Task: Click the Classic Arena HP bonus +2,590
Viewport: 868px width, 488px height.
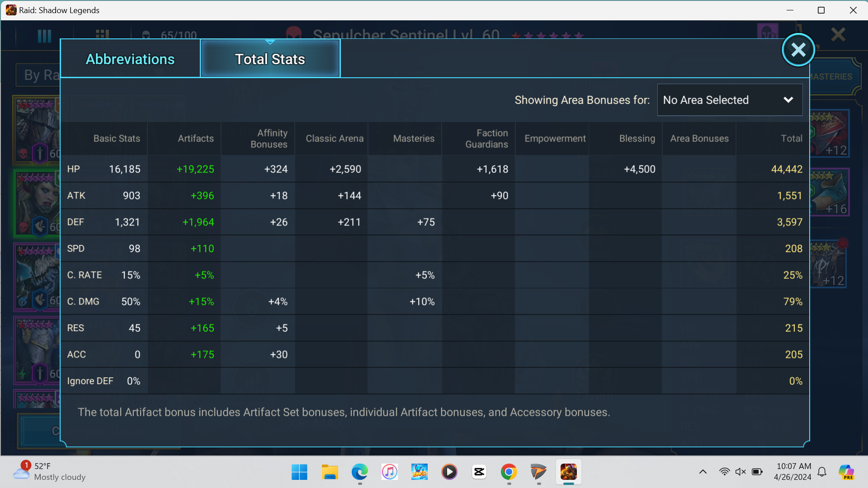Action: 345,169
